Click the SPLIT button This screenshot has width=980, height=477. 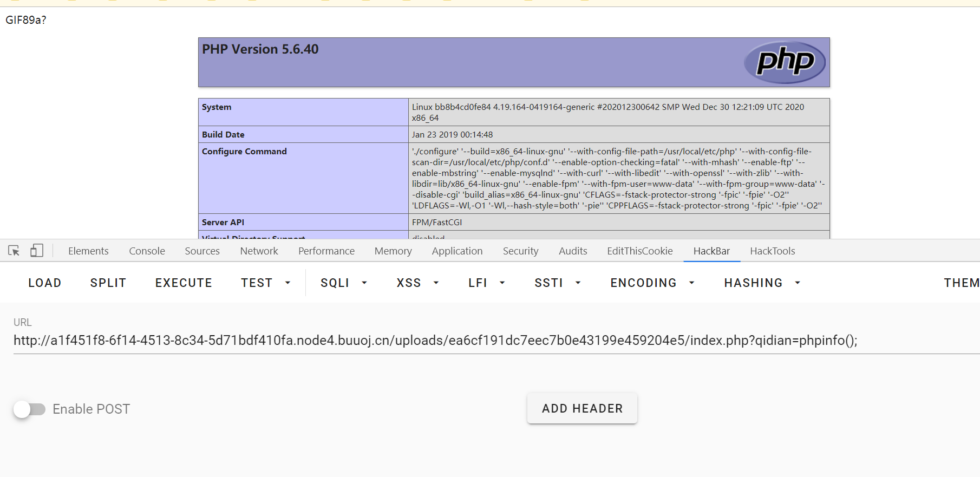tap(108, 283)
